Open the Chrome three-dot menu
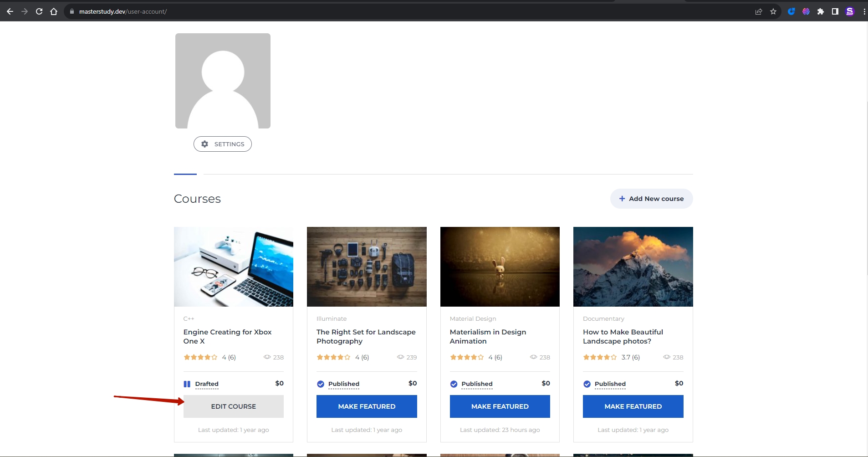Viewport: 868px width, 457px height. click(x=864, y=11)
